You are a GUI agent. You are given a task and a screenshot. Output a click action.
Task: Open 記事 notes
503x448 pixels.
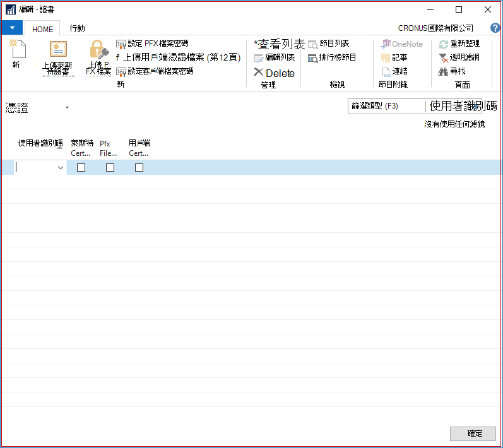pyautogui.click(x=394, y=57)
